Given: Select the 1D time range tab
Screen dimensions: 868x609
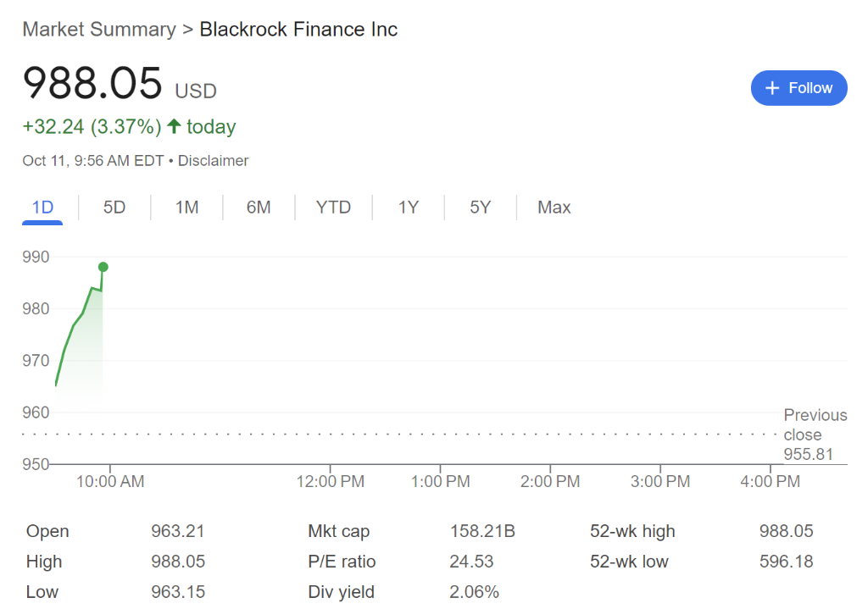Looking at the screenshot, I should (42, 208).
